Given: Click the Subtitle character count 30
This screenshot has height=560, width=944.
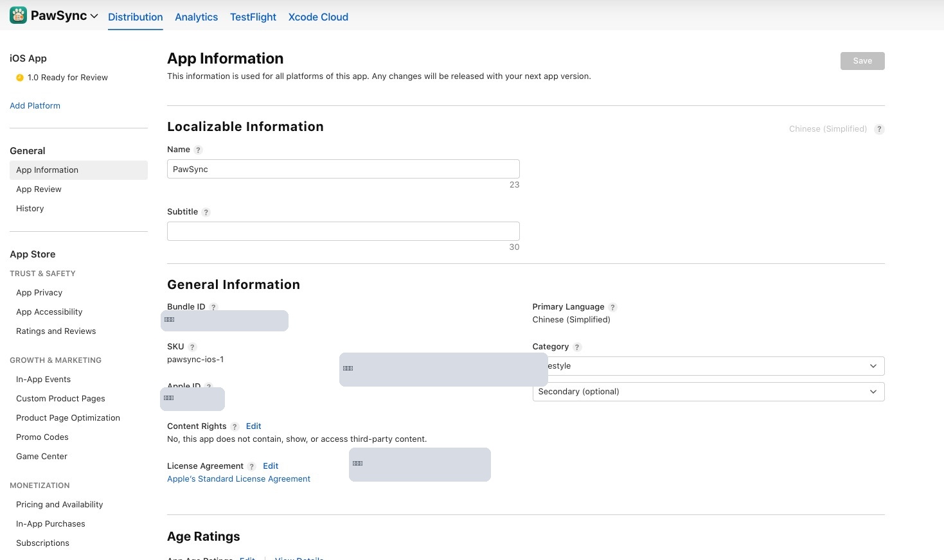Looking at the screenshot, I should 514,247.
